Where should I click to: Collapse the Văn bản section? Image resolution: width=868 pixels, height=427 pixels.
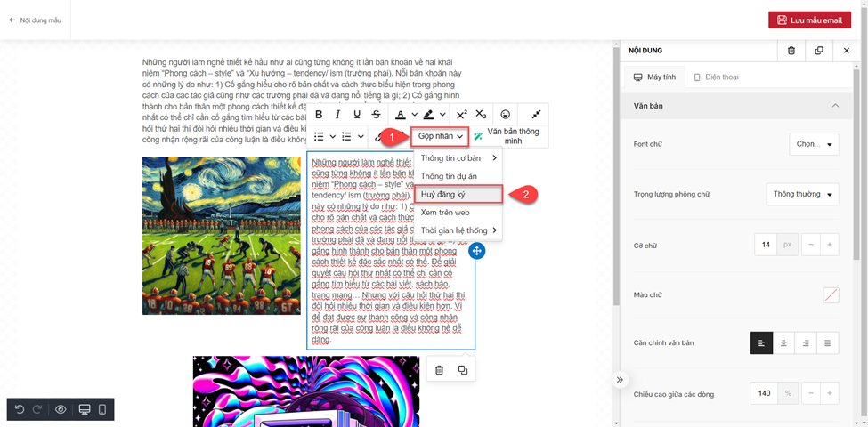(835, 106)
